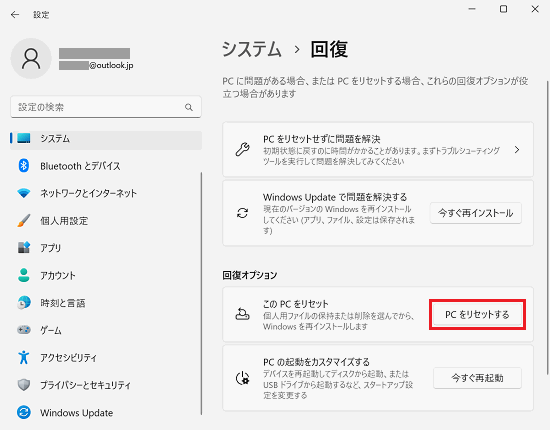This screenshot has height=430, width=550.
Task: Click the network Wi-Fi icon
Action: coord(24,193)
